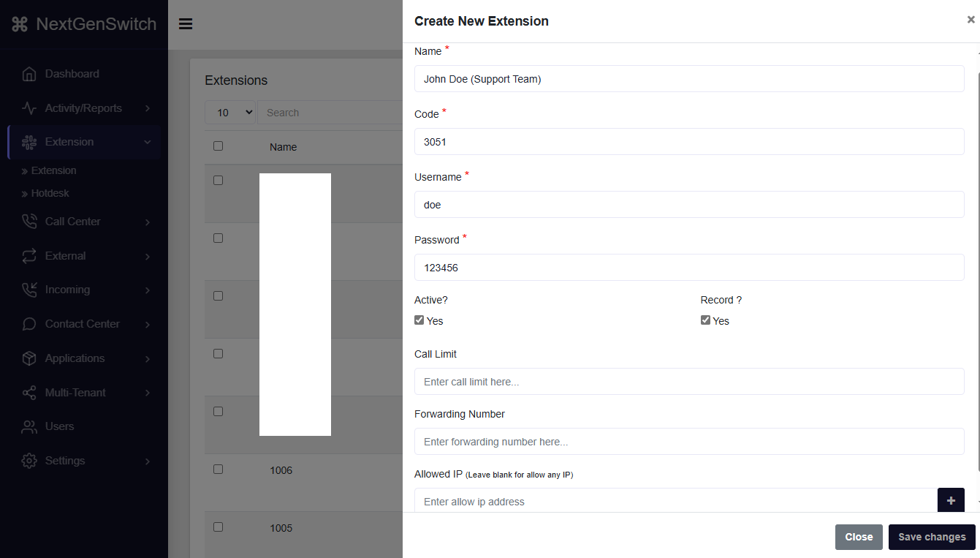Screen dimensions: 980x558
Task: Open the Incoming calls icon
Action: (x=29, y=290)
